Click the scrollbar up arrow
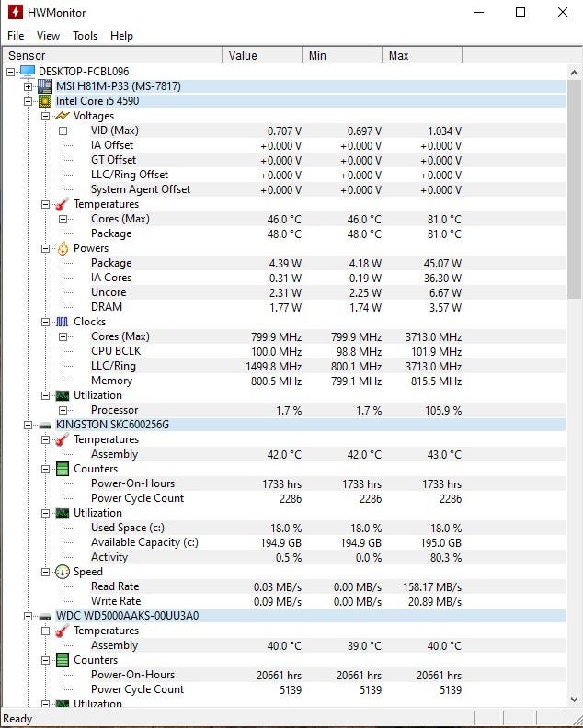Screen dimensions: 583x728 click(x=574, y=73)
